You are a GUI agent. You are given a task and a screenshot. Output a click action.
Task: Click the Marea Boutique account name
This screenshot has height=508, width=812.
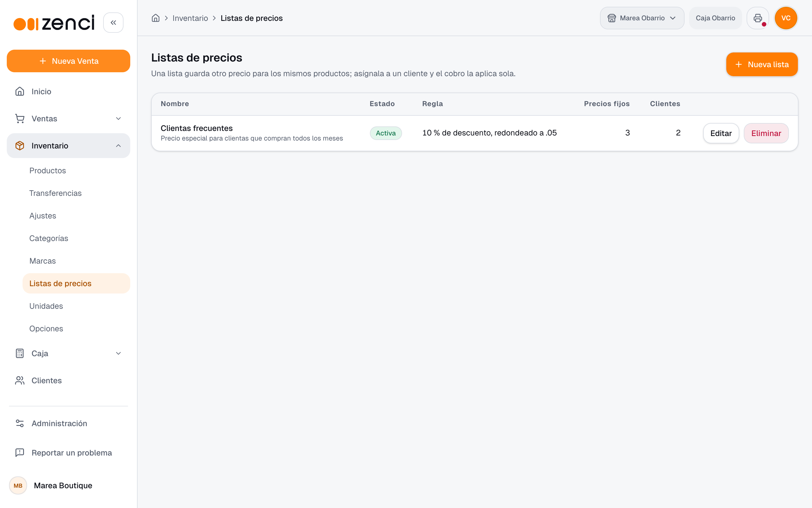coord(63,485)
